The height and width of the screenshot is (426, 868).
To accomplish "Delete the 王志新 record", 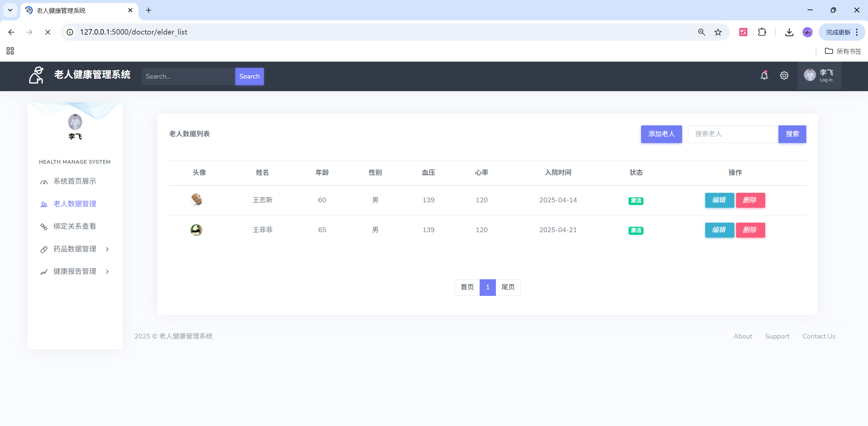I will (750, 200).
